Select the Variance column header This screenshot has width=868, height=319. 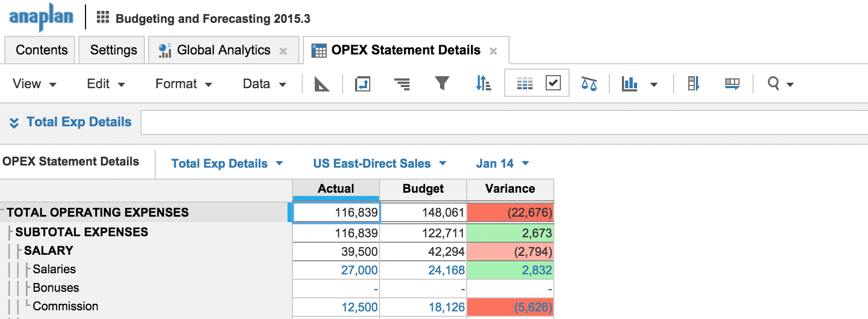point(510,189)
